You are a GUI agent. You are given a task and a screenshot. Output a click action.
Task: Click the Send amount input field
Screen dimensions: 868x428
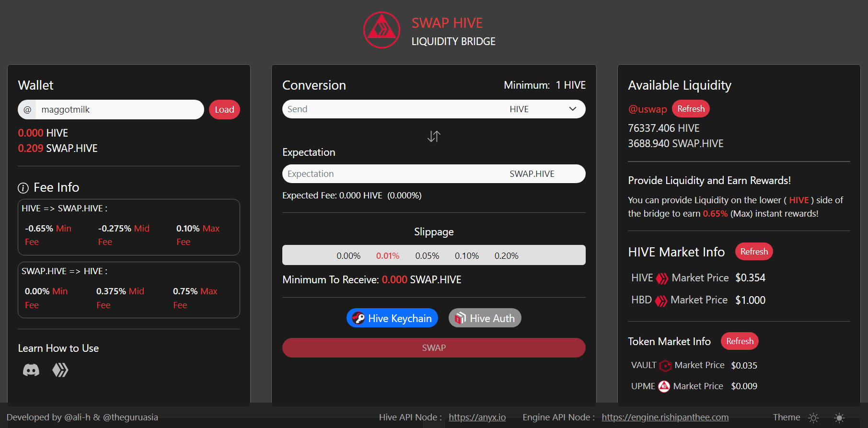393,109
